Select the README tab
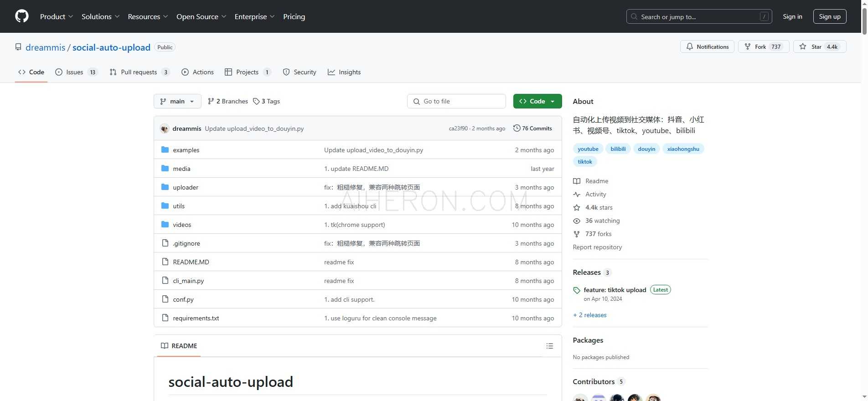868x401 pixels. [179, 346]
